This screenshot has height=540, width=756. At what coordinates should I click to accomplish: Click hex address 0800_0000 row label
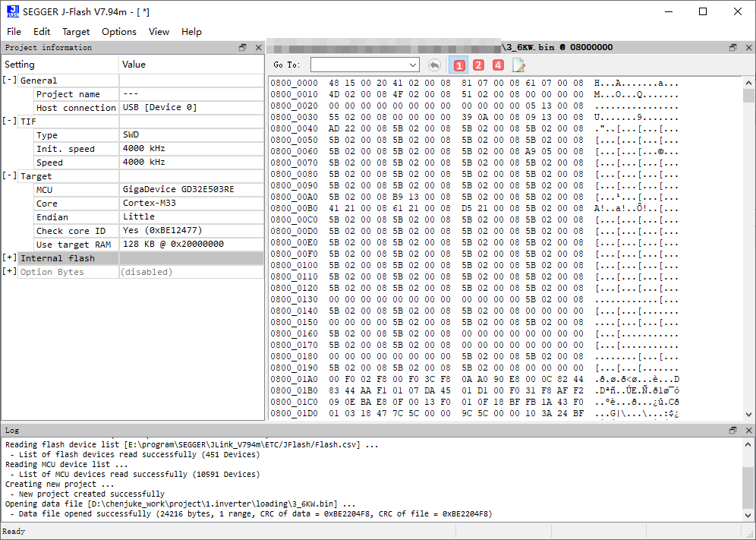tap(294, 83)
